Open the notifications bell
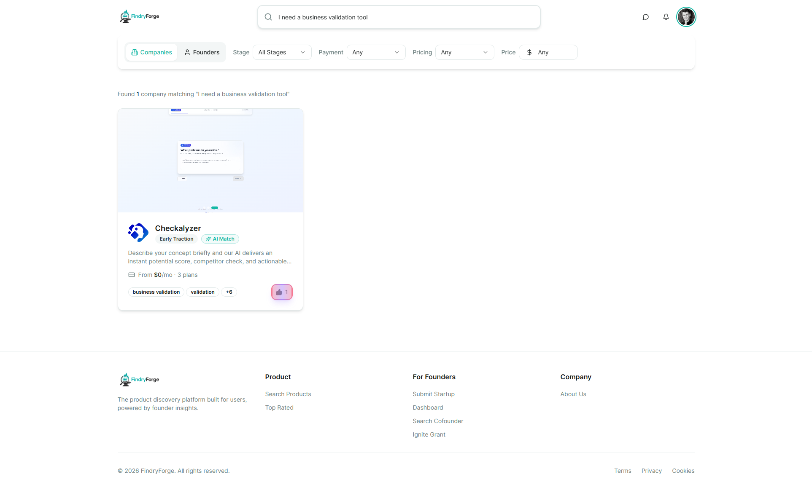The height and width of the screenshot is (504, 812). 666,17
